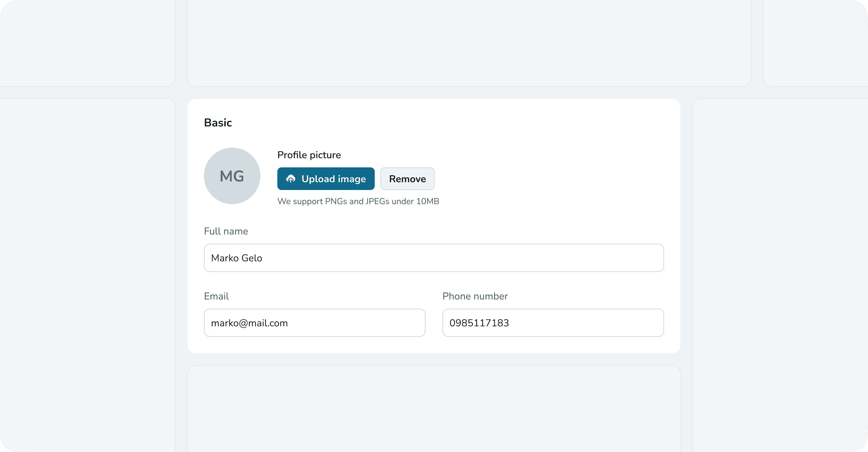
Task: Click the cloud upload icon
Action: tap(290, 179)
